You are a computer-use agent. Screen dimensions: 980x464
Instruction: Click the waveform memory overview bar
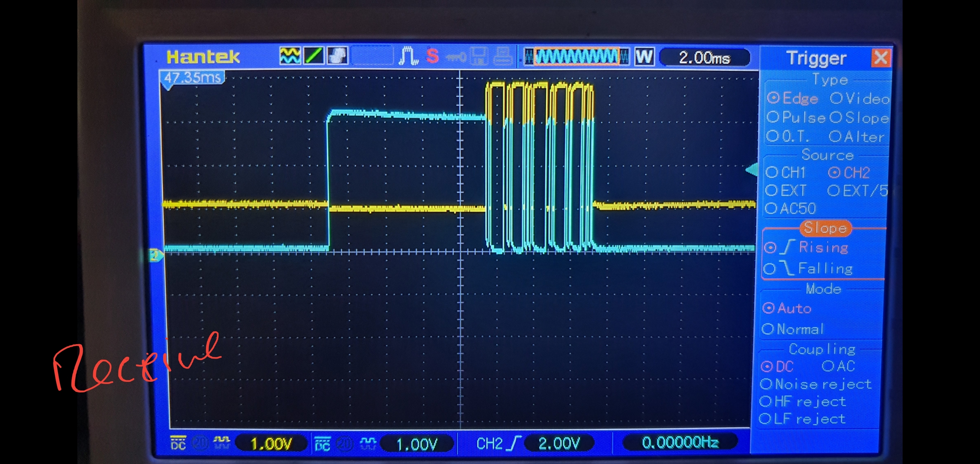(x=576, y=57)
